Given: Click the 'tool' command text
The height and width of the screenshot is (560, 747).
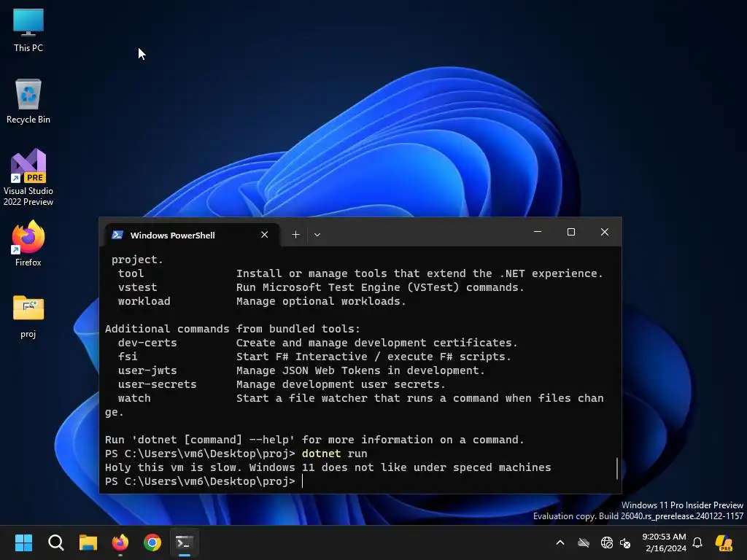Looking at the screenshot, I should 131,273.
